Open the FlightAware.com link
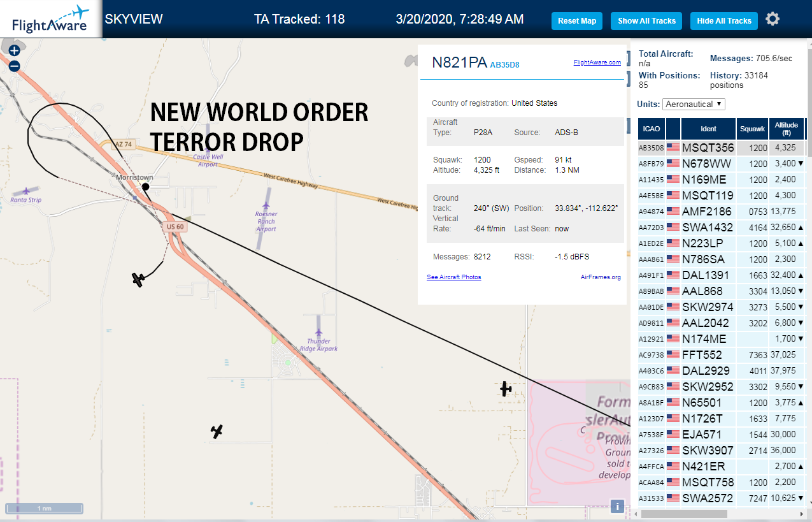This screenshot has width=812, height=522. pyautogui.click(x=597, y=62)
